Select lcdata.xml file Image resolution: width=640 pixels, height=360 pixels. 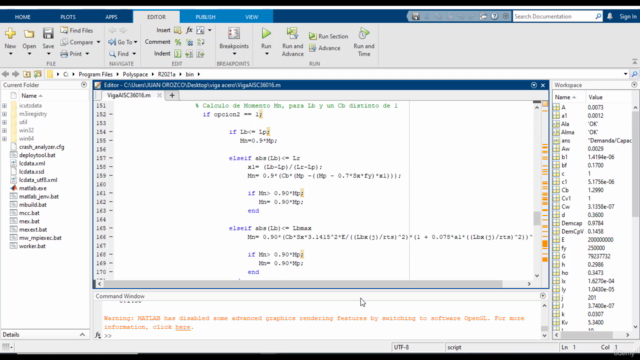(x=32, y=163)
